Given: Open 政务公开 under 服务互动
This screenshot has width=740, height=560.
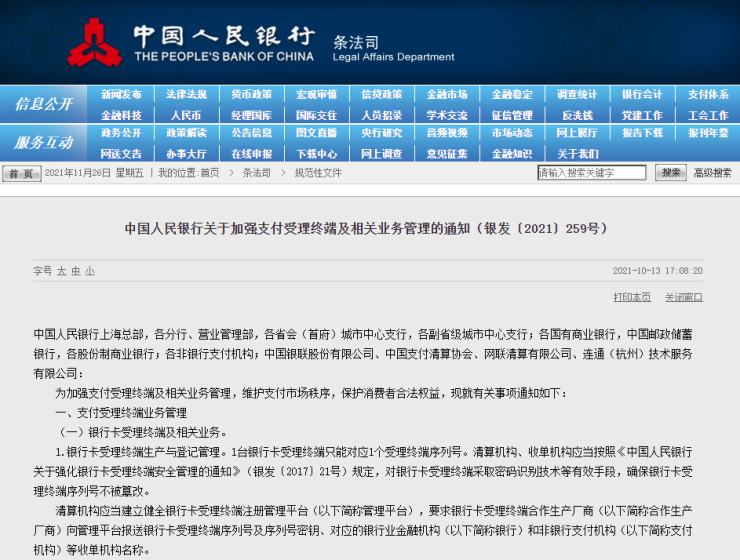Looking at the screenshot, I should coord(121,133).
